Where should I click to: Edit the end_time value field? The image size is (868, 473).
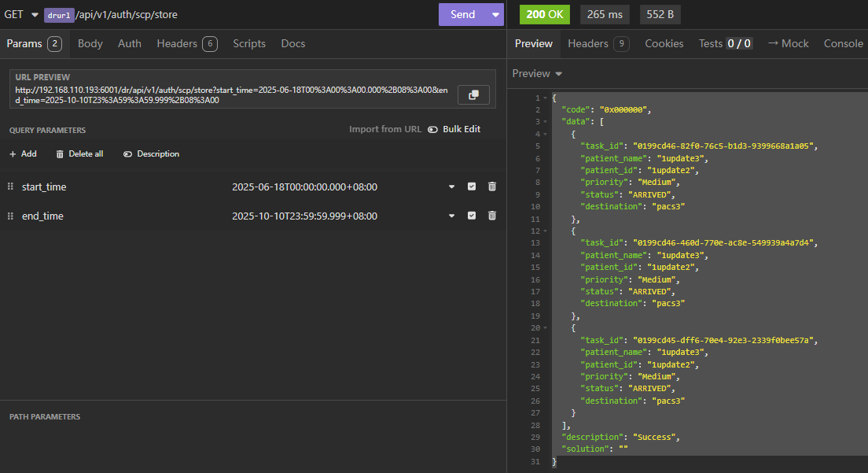click(x=304, y=216)
